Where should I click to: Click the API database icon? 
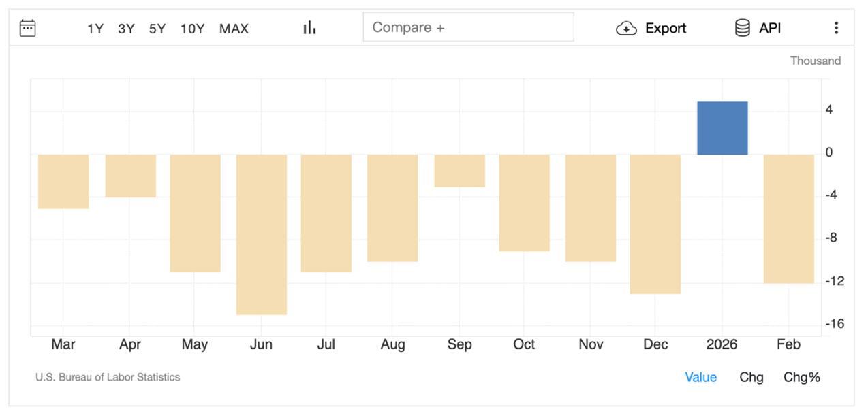coord(743,28)
